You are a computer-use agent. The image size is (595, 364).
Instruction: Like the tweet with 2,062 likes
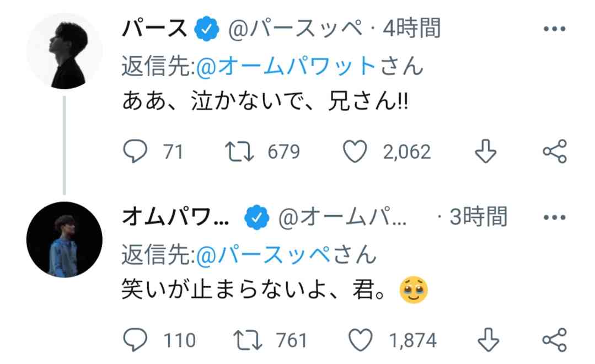[355, 152]
